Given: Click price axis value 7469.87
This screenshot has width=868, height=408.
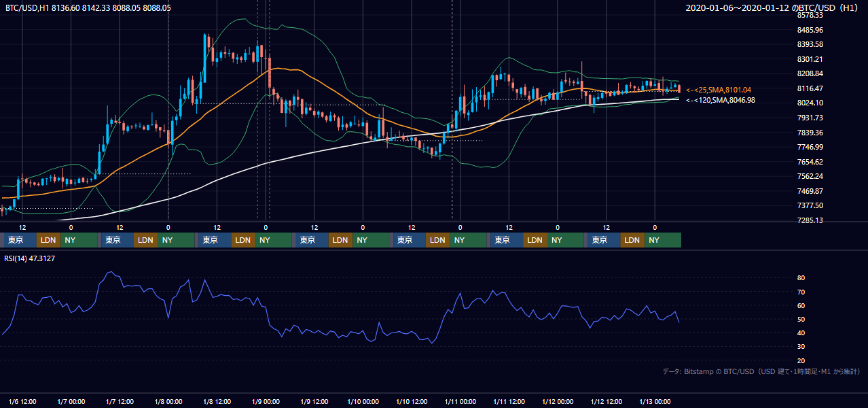Looking at the screenshot, I should 810,191.
